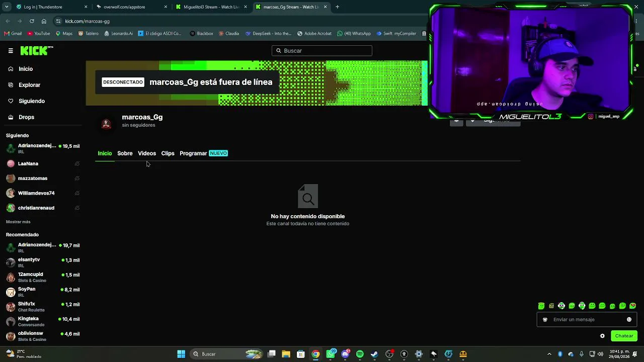Show hidden system tray icons
Viewport: 644px width, 362px height.
click(549, 354)
